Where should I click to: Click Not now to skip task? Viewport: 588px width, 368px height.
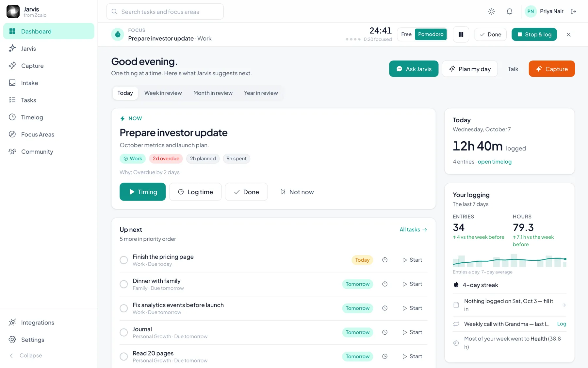pyautogui.click(x=297, y=192)
